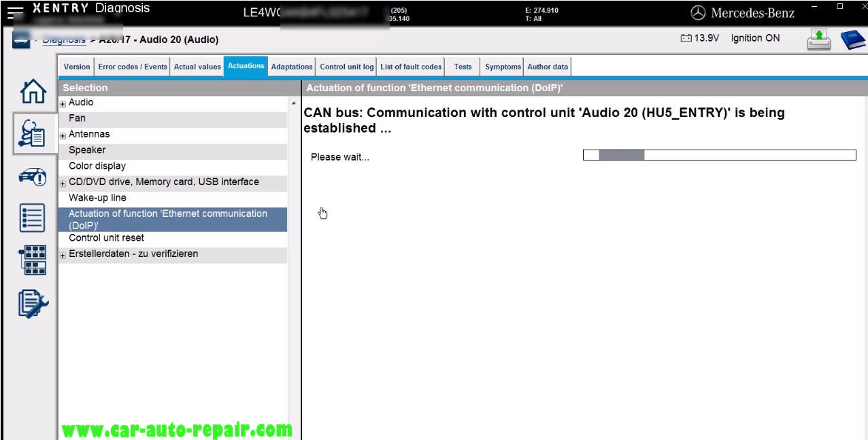Switch to the Version tab

click(76, 67)
